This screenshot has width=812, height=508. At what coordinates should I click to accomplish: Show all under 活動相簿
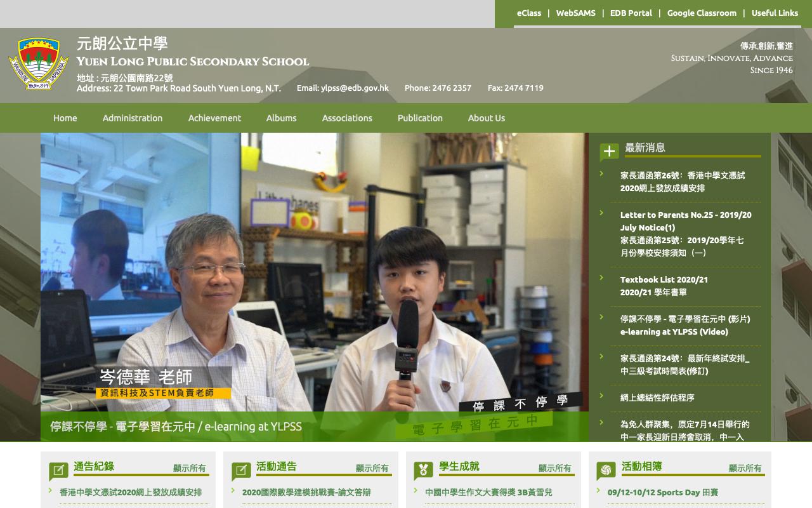[x=745, y=468]
